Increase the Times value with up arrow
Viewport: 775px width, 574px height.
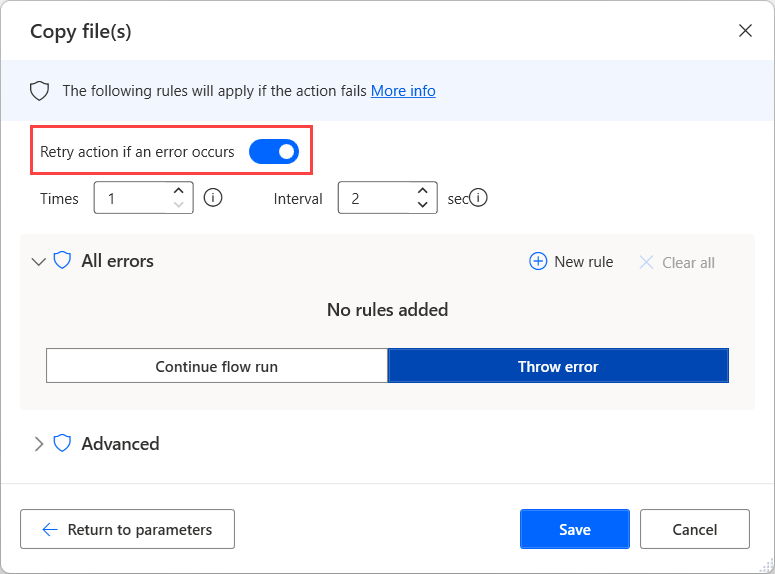tap(178, 191)
